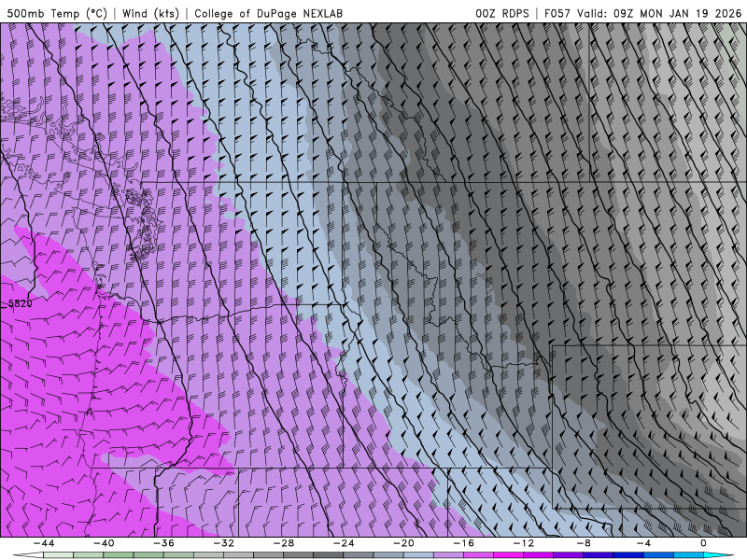Click the "5820" height contour label

tap(20, 303)
